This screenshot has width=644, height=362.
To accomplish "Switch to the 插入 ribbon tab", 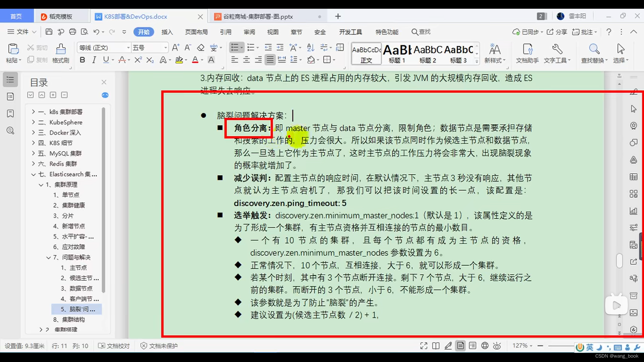I will point(167,32).
